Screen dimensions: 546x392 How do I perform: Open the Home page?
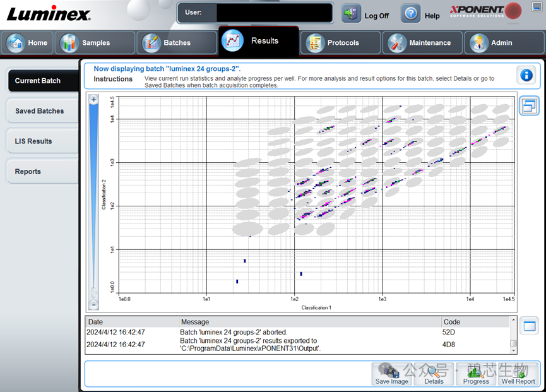[x=27, y=43]
